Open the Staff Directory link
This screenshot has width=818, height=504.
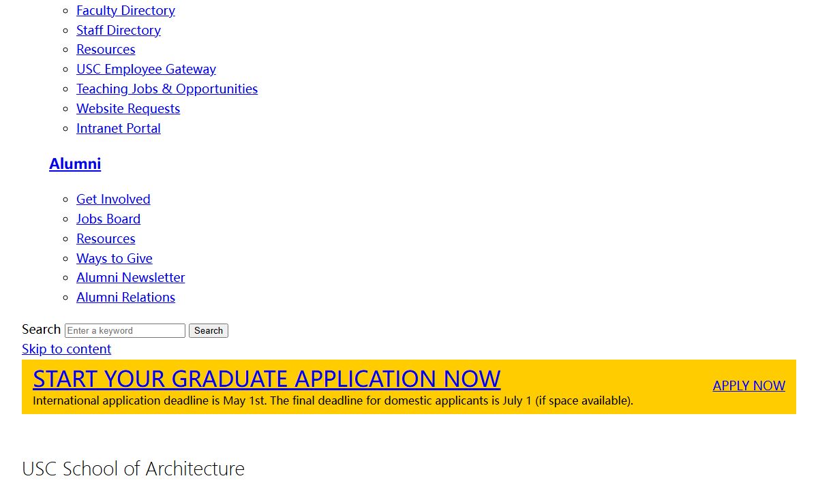click(119, 30)
